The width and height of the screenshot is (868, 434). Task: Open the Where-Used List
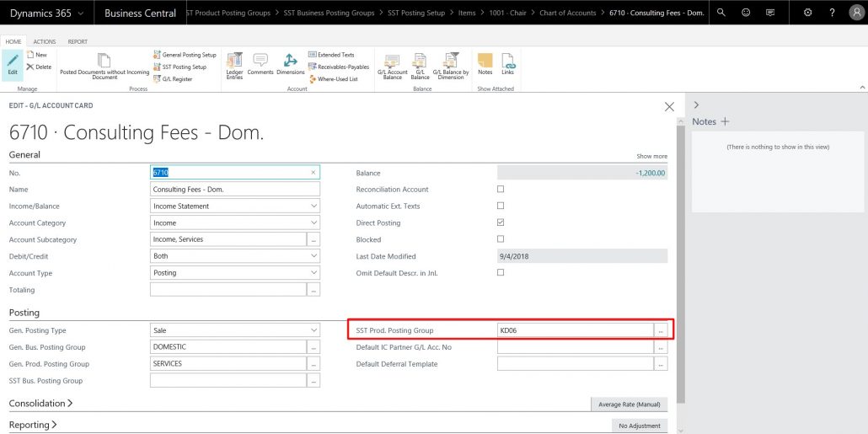[333, 79]
